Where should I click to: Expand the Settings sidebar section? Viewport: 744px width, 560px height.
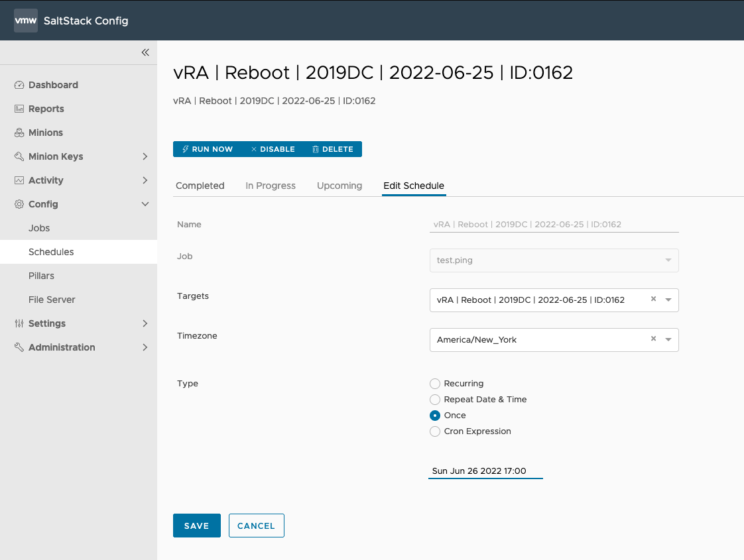tap(145, 323)
